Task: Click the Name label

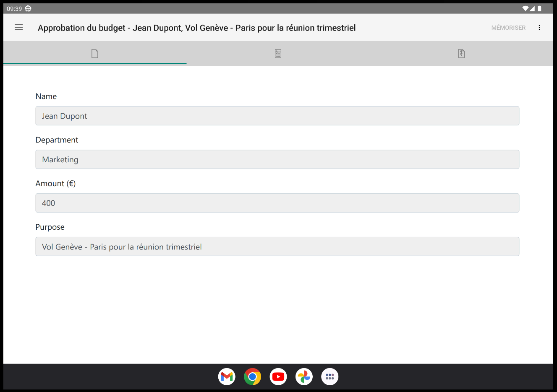Action: [x=46, y=96]
